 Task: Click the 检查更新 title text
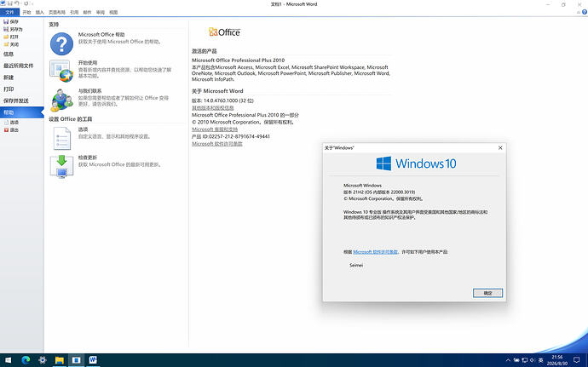[88, 157]
